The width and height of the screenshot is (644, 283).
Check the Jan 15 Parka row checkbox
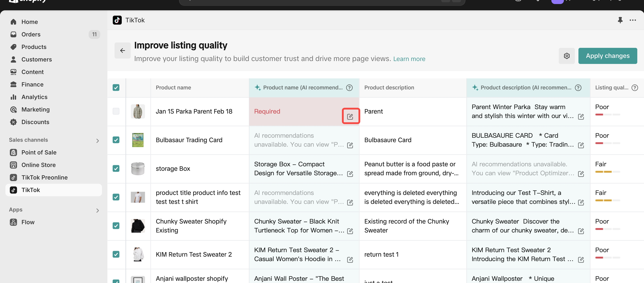(116, 111)
